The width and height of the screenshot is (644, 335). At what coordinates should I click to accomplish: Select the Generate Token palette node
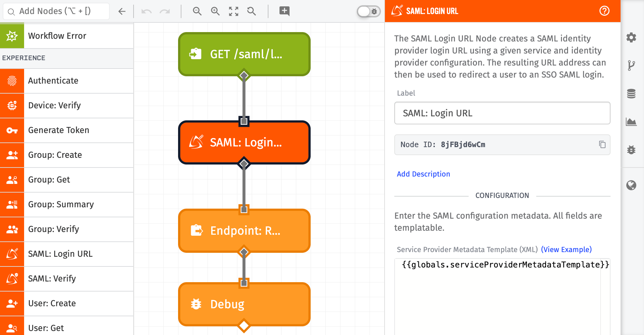point(67,130)
